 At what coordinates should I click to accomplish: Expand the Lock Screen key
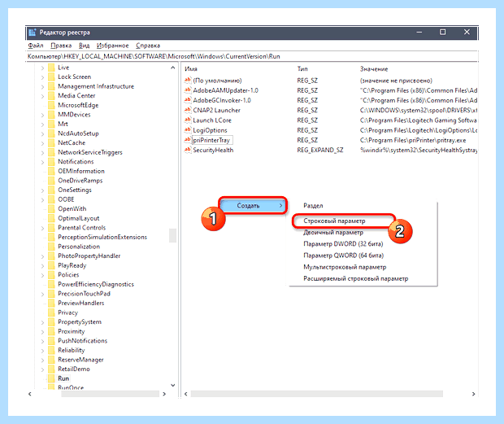[x=42, y=77]
